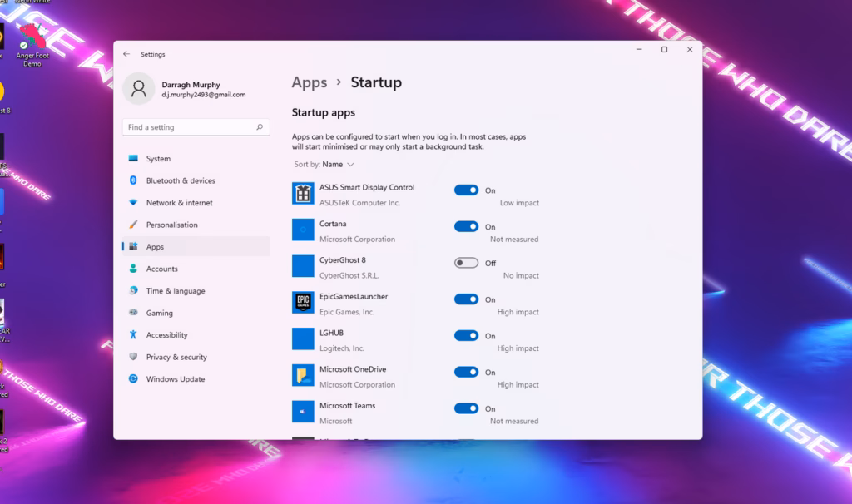
Task: Click the Find a setting search box
Action: [x=196, y=127]
